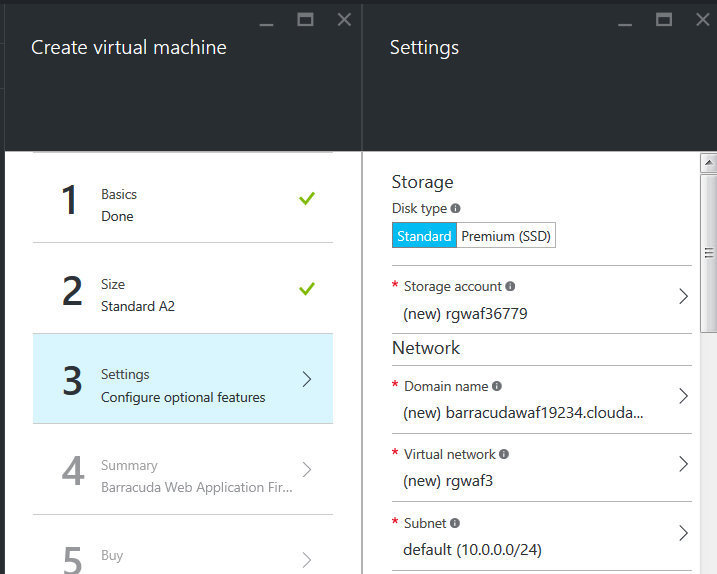Open step 5 Buy
This screenshot has height=574, width=717.
pos(183,544)
